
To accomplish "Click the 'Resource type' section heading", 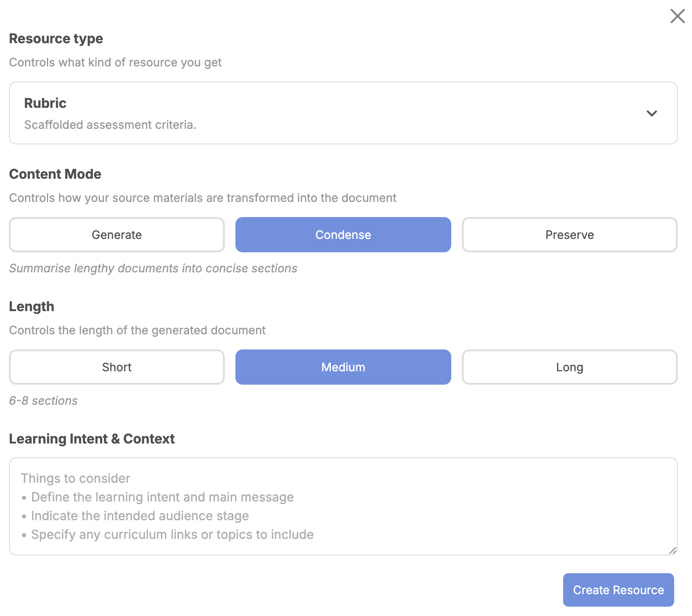I will click(x=56, y=39).
